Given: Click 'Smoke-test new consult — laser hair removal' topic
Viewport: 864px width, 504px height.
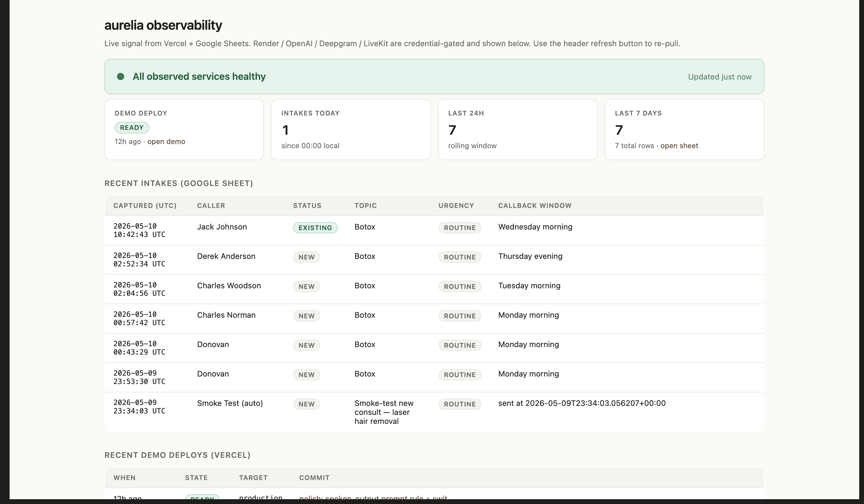Looking at the screenshot, I should pos(384,412).
